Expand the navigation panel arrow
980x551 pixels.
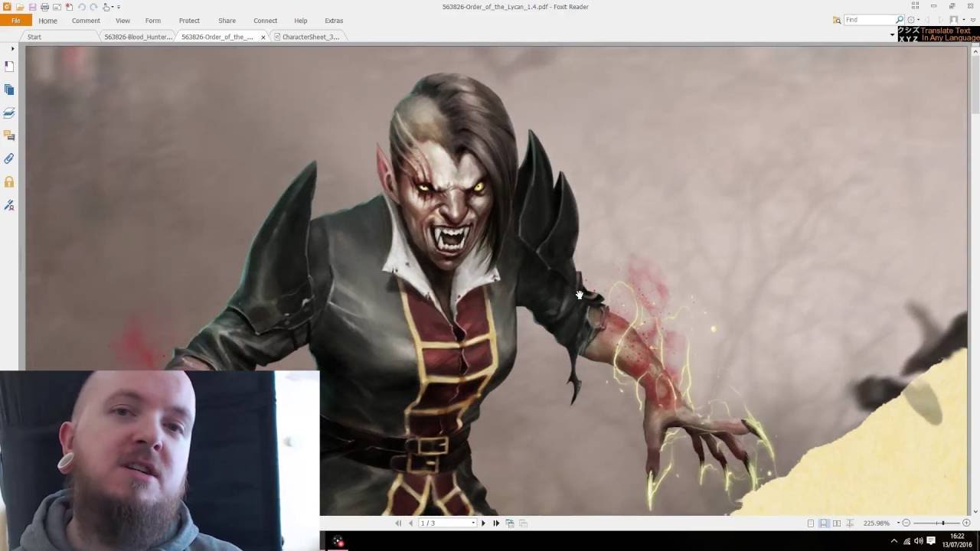click(12, 49)
